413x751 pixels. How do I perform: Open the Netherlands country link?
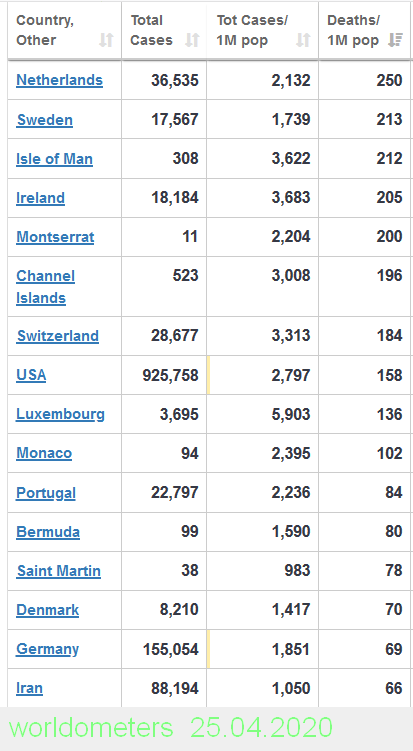click(x=59, y=80)
